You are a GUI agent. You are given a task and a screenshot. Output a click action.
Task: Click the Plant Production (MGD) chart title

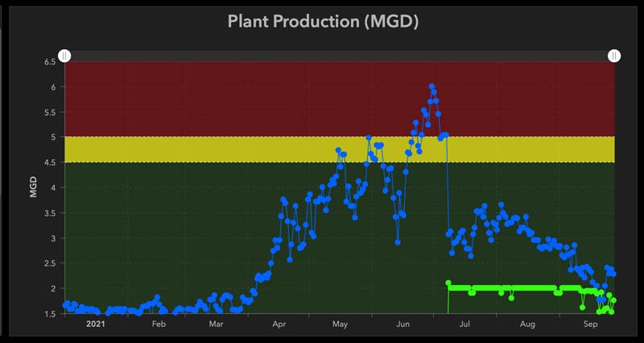point(323,22)
